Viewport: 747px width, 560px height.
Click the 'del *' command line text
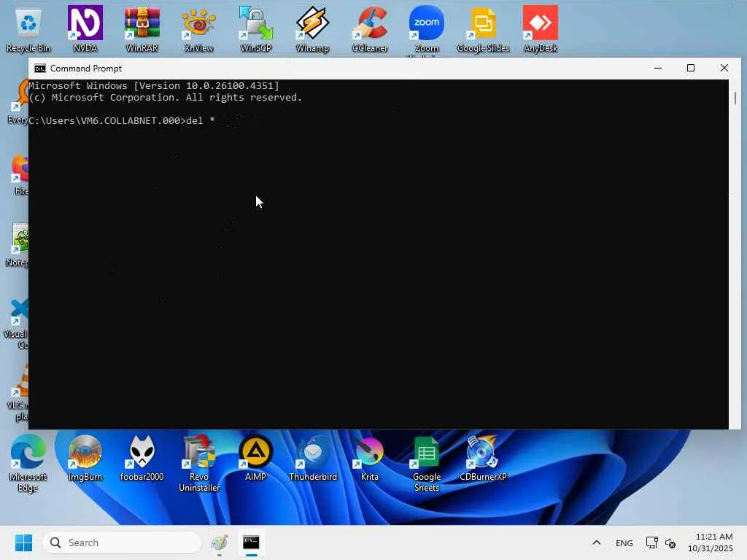coord(201,120)
